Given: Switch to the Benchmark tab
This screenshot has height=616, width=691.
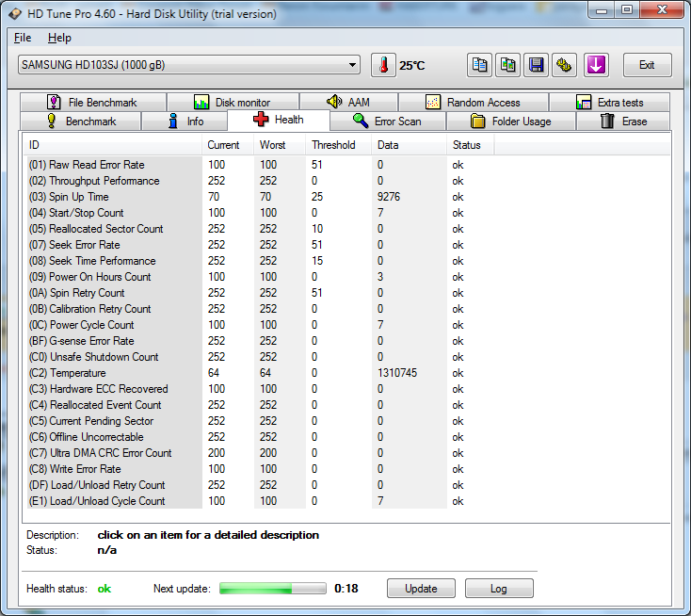Looking at the screenshot, I should [x=81, y=122].
